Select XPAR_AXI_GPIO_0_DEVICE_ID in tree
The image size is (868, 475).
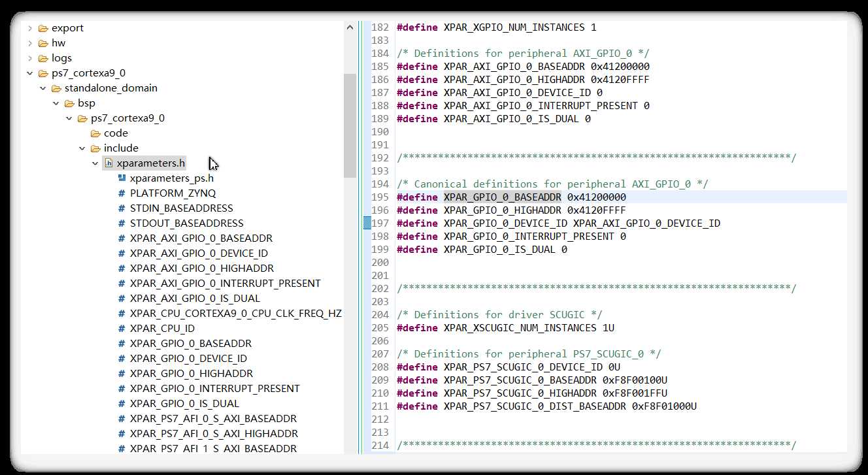[199, 254]
